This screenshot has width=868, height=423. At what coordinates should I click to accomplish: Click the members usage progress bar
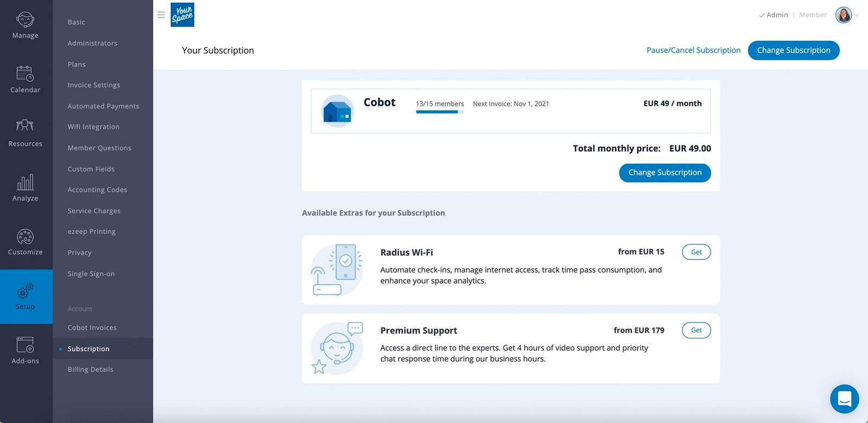[x=440, y=112]
